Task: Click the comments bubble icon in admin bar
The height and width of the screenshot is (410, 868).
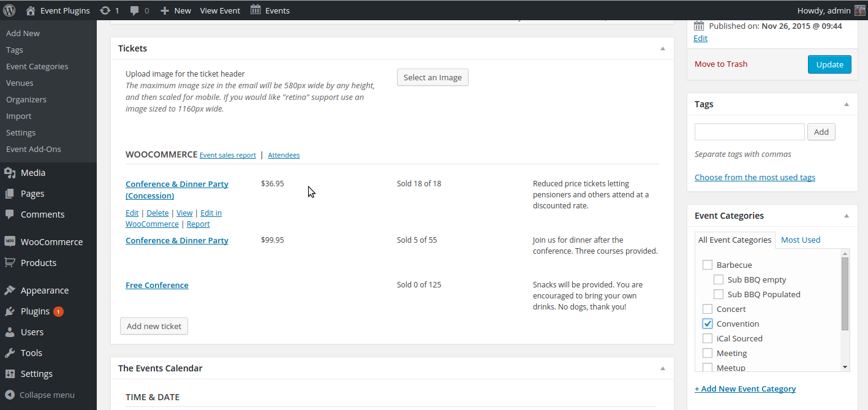Action: (134, 10)
